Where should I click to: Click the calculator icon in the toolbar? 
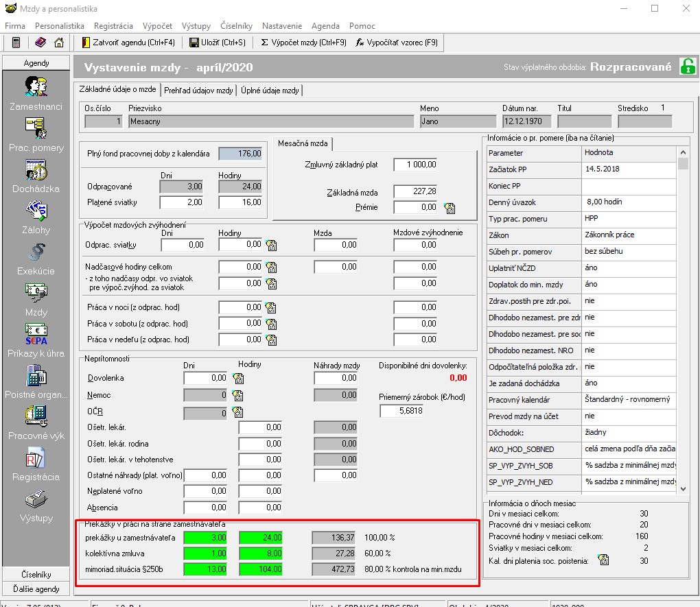coord(16,43)
